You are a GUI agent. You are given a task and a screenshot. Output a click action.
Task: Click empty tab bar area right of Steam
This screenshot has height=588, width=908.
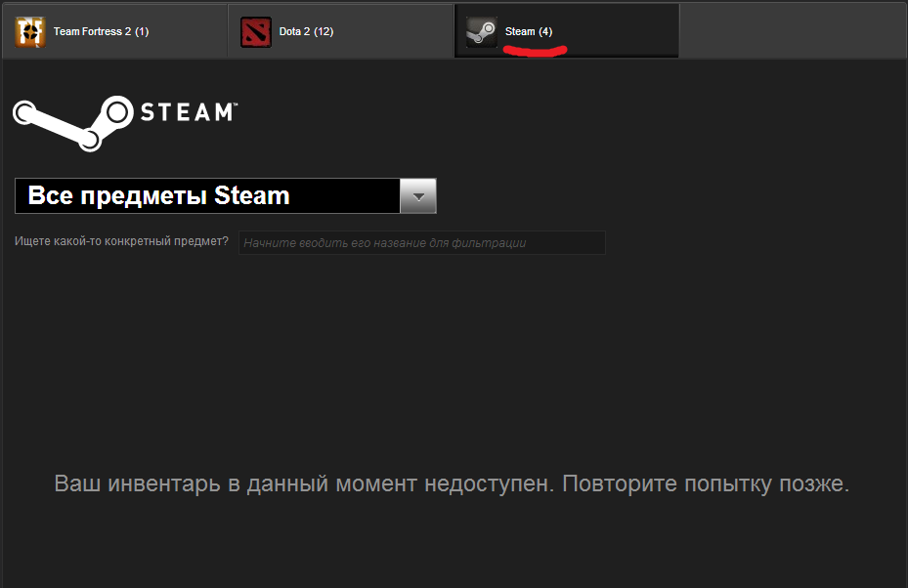792,31
